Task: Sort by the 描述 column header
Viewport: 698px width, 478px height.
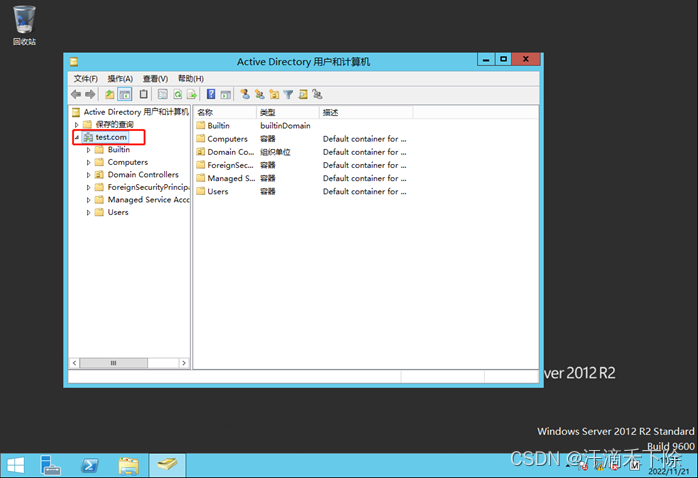Action: pos(366,113)
